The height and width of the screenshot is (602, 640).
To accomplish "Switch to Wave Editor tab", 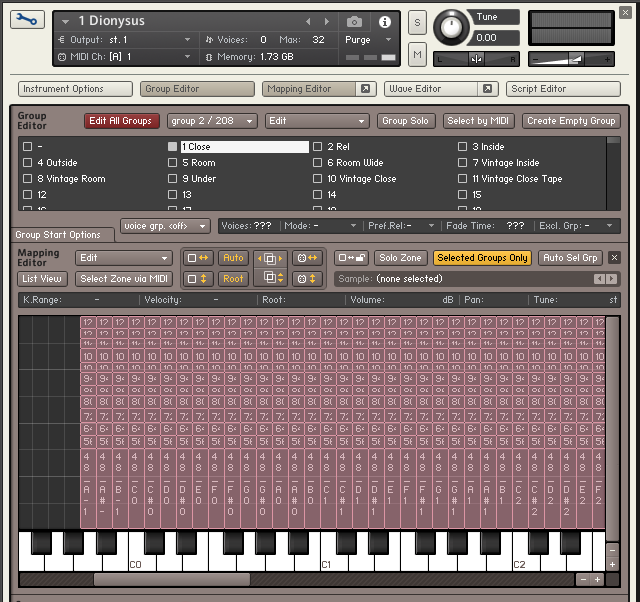I will pyautogui.click(x=431, y=89).
